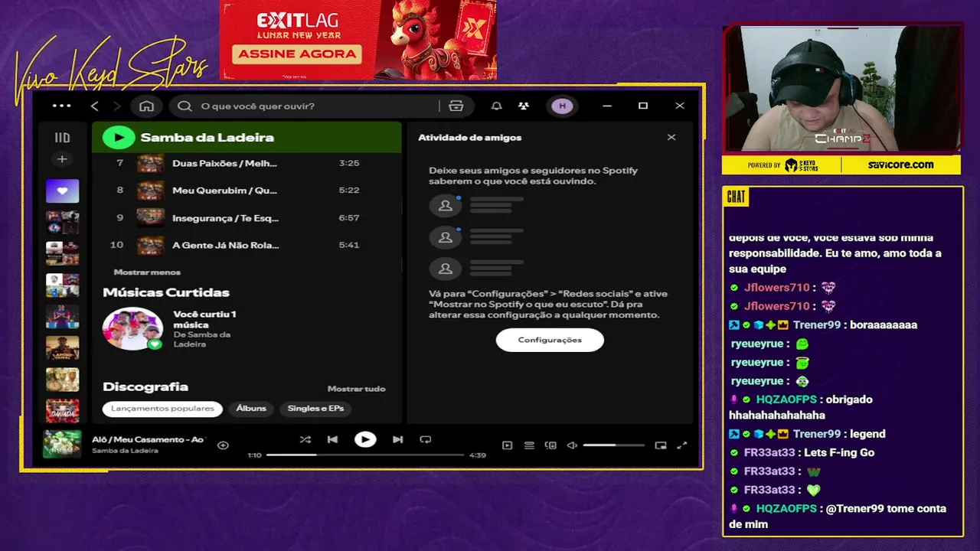Toggle repeat mode

tap(426, 439)
